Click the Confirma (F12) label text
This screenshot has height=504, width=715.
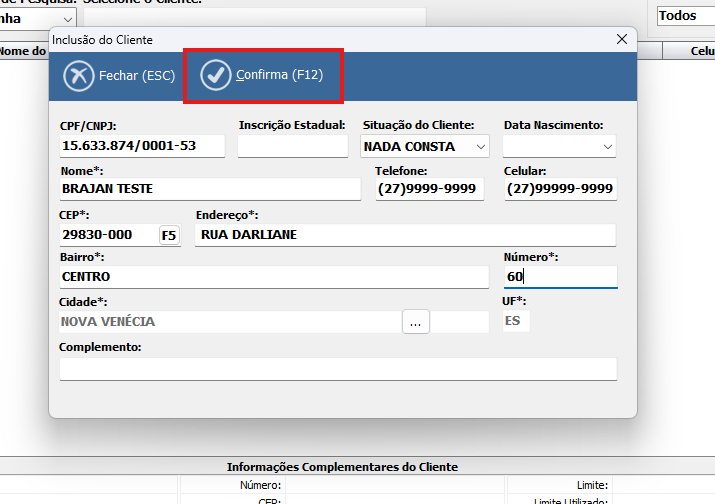point(279,75)
